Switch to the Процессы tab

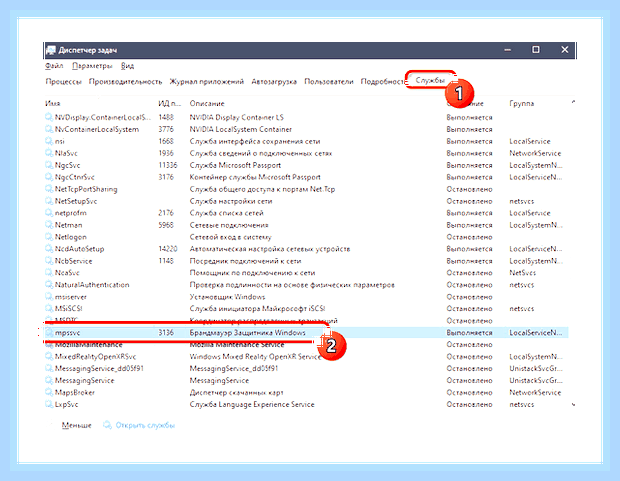[x=63, y=81]
